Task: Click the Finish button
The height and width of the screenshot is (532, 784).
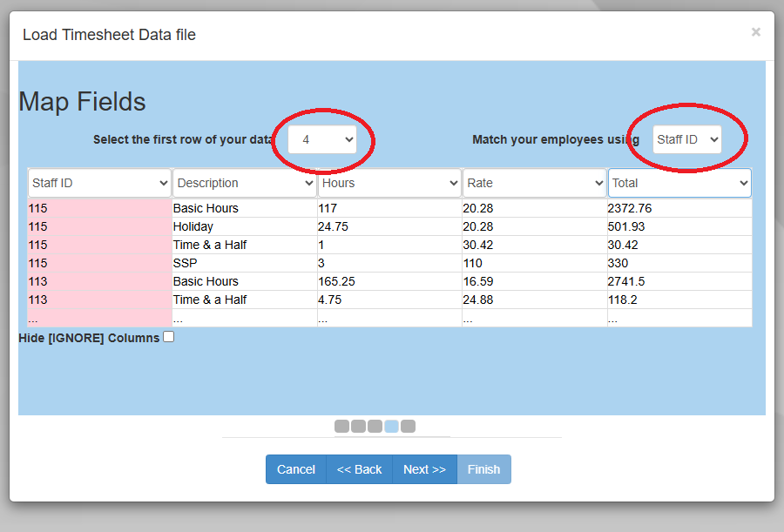Action: click(x=484, y=468)
